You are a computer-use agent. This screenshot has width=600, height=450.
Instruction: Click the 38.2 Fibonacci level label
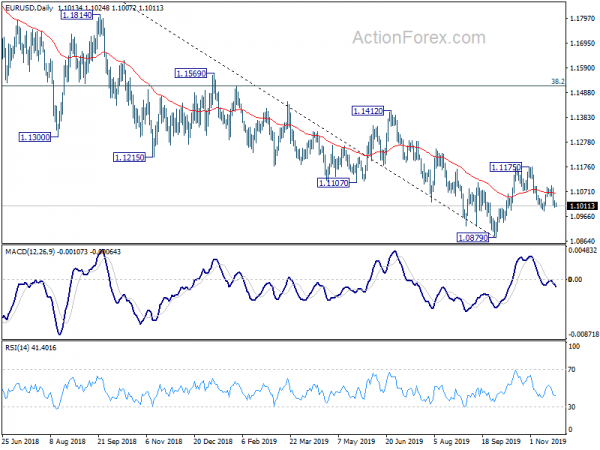558,81
